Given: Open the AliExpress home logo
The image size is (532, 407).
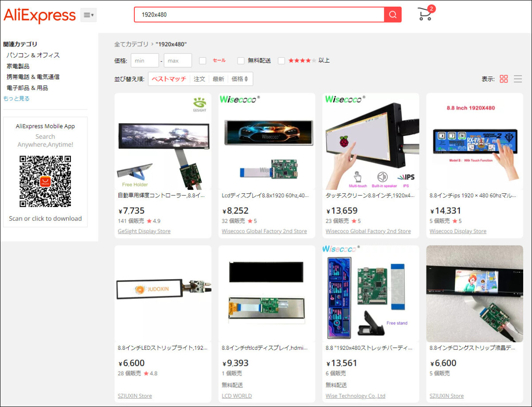Looking at the screenshot, I should 40,16.
